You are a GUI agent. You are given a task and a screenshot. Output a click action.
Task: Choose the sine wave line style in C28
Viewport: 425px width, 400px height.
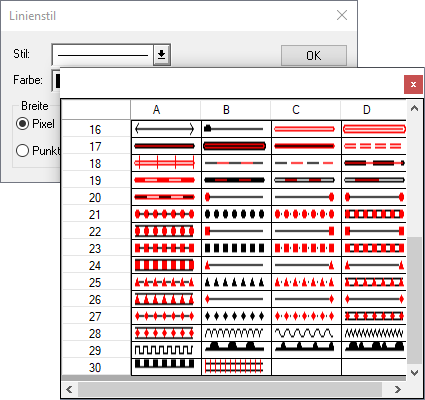pyautogui.click(x=306, y=333)
